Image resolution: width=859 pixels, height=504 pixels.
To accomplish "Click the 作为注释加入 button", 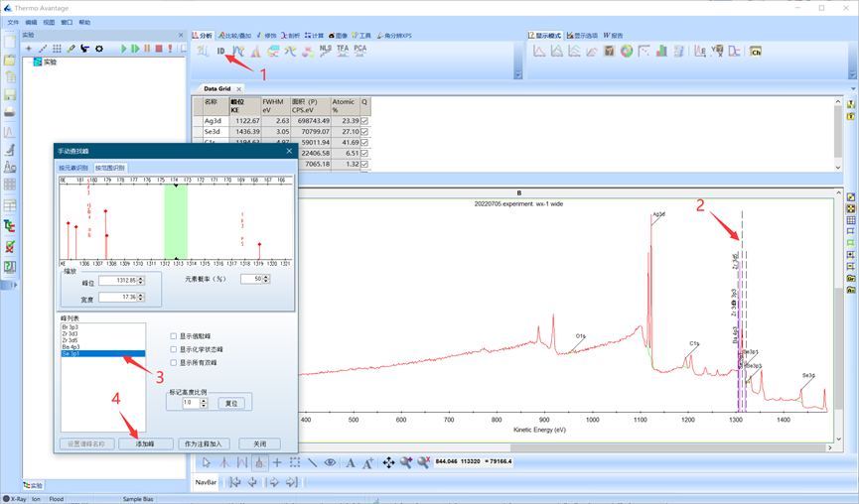I will point(207,444).
